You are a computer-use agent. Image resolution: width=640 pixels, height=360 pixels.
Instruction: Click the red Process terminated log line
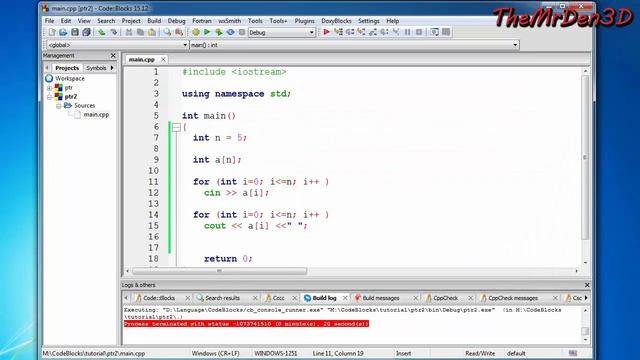coord(246,324)
